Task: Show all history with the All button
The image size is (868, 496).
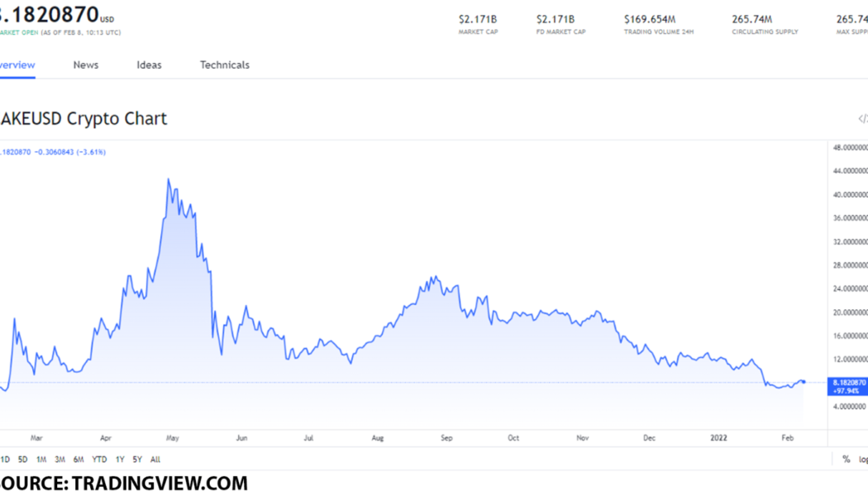Action: 154,459
